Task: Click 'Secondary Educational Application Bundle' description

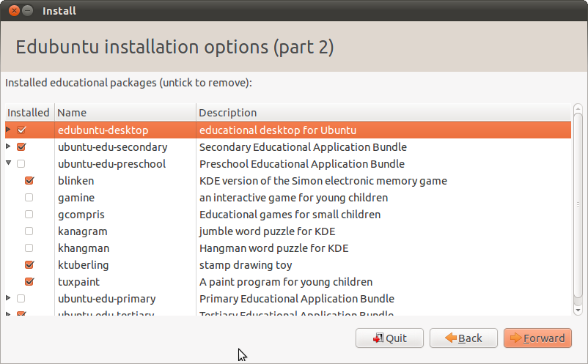Action: pyautogui.click(x=303, y=147)
